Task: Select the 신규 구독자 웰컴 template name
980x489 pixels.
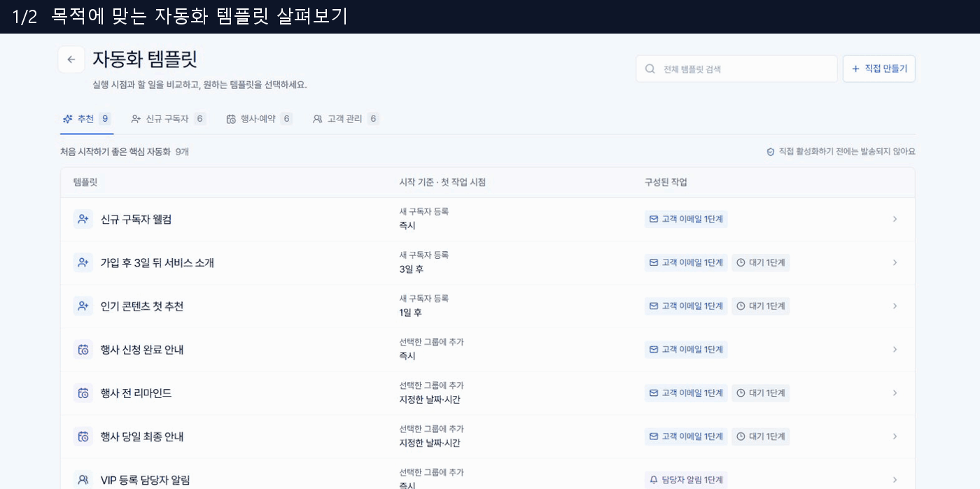Action: coord(136,219)
